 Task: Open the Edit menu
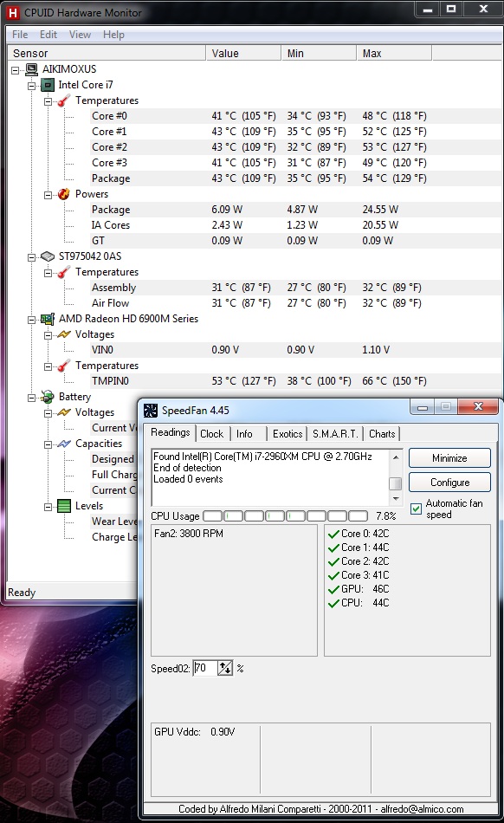[48, 35]
